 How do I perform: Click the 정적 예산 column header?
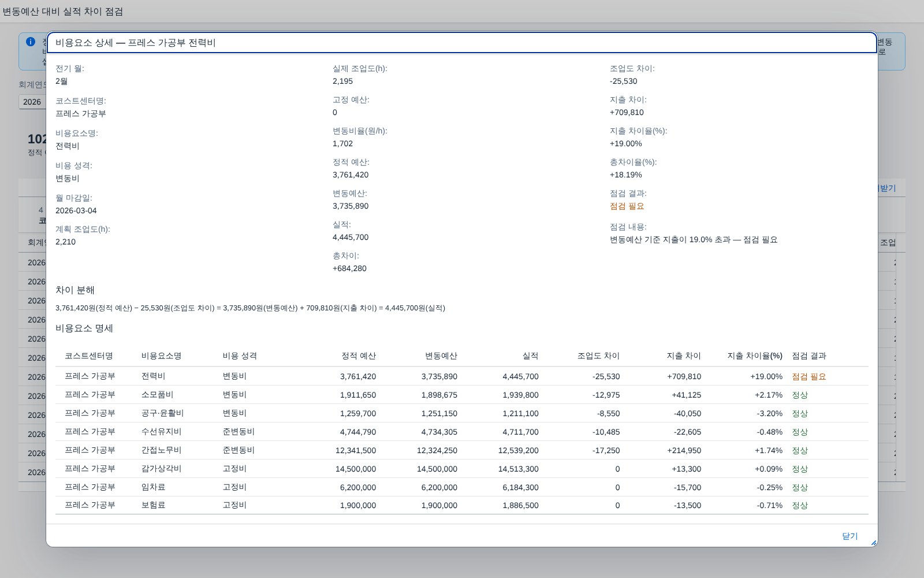point(359,356)
